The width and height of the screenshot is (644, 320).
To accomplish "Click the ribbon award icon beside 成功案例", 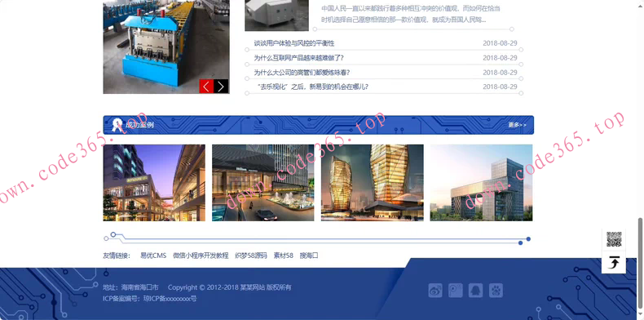I will [x=117, y=125].
